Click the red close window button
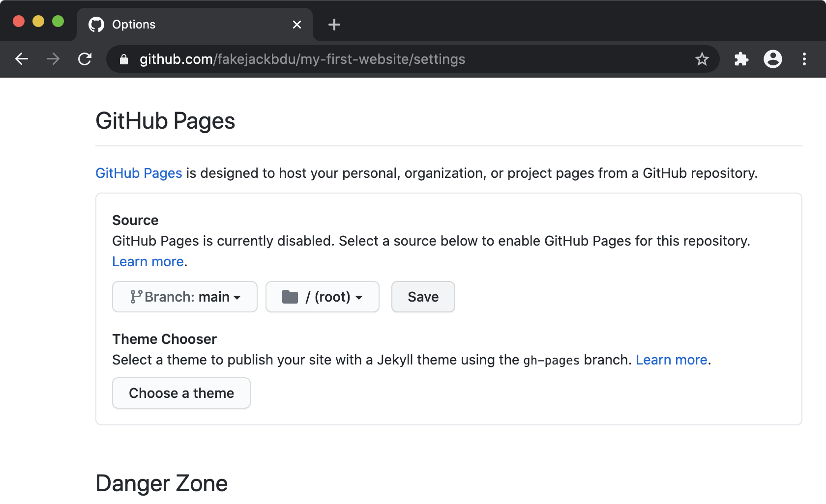The image size is (826, 504). (x=19, y=21)
